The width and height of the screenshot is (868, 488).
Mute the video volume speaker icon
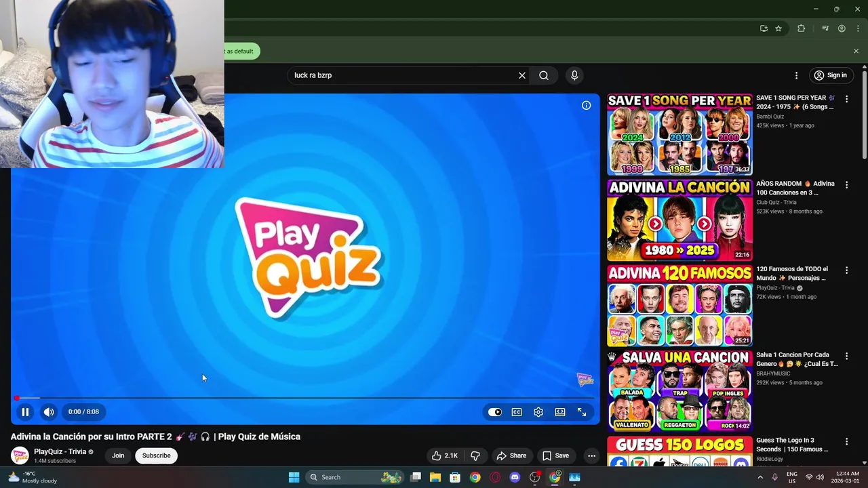click(x=49, y=411)
